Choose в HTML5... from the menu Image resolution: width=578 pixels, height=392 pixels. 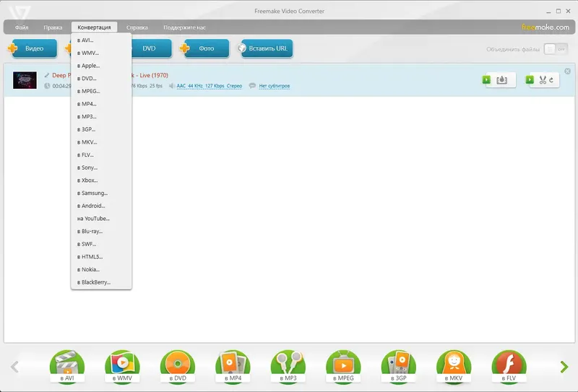pyautogui.click(x=101, y=257)
